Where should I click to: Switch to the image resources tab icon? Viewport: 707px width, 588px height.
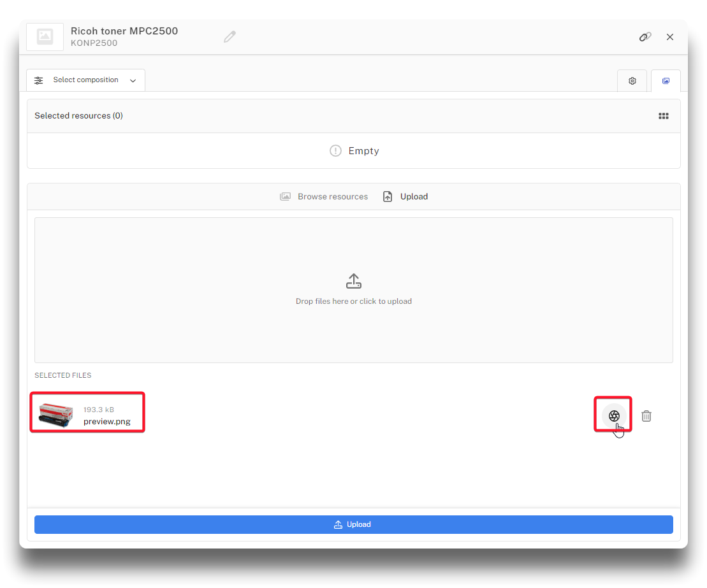pos(666,81)
